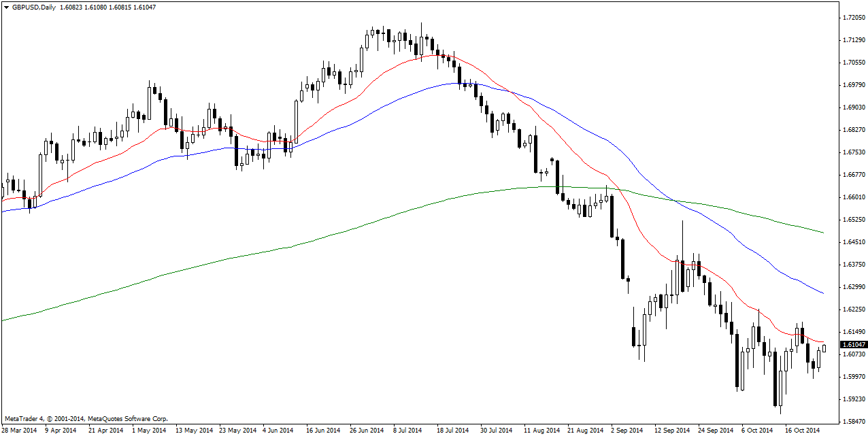Image resolution: width=868 pixels, height=436 pixels.
Task: Select the 4 Jun 2014 date label
Action: coord(278,431)
